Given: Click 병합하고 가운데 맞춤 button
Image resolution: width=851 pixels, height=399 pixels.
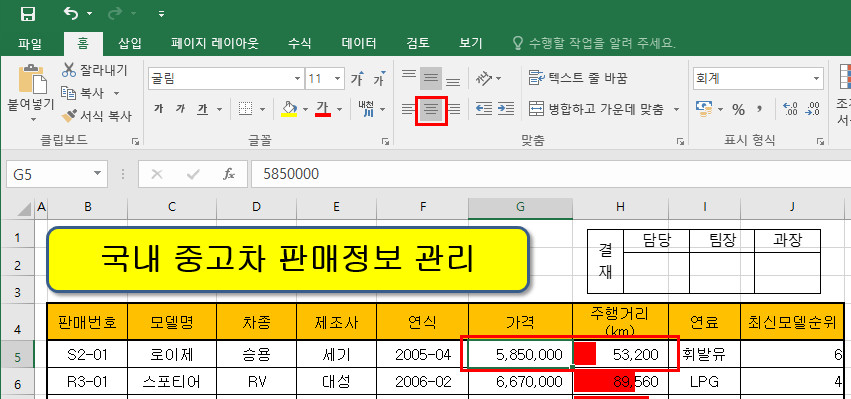Looking at the screenshot, I should [596, 109].
